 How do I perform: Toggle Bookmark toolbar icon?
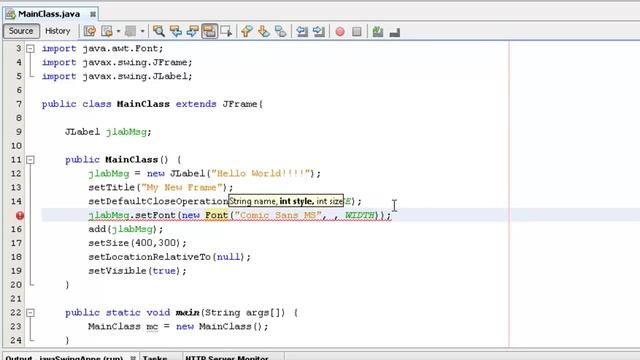coord(280,31)
